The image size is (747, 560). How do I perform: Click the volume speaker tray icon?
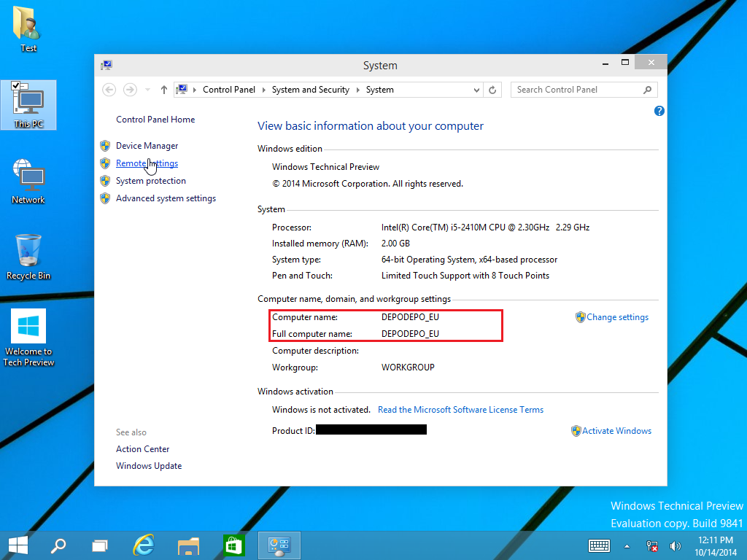point(675,545)
